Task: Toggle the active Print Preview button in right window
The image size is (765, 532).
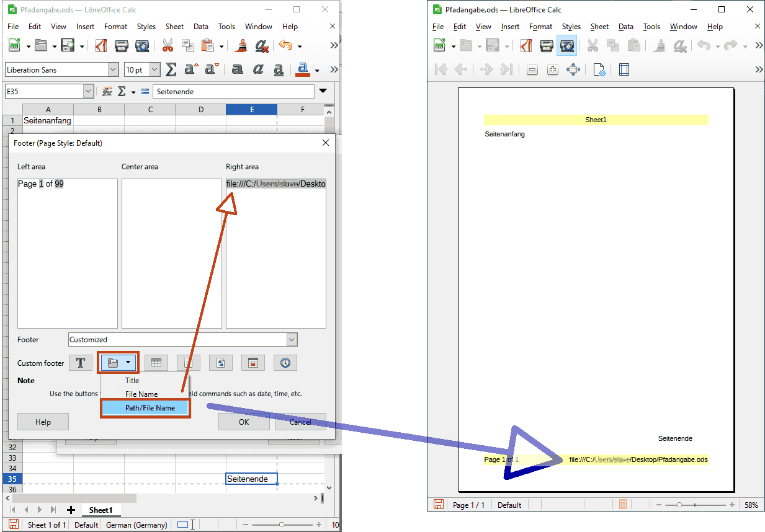Action: tap(566, 45)
